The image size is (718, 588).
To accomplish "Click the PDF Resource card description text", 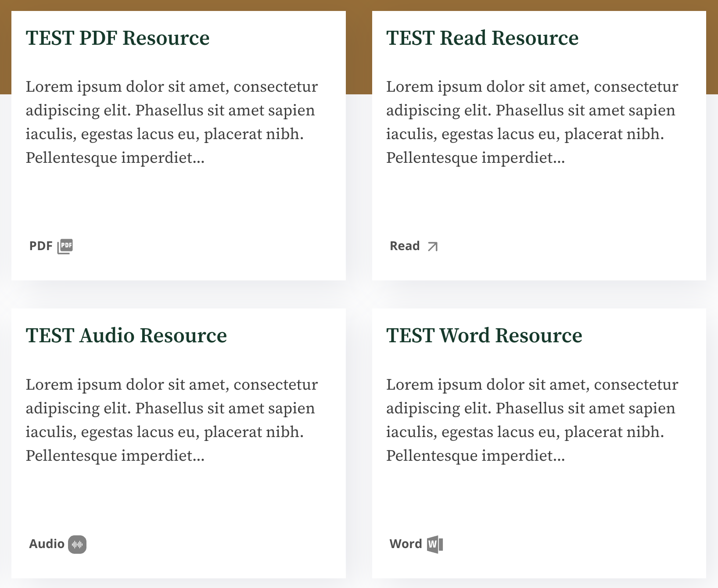I will click(172, 122).
